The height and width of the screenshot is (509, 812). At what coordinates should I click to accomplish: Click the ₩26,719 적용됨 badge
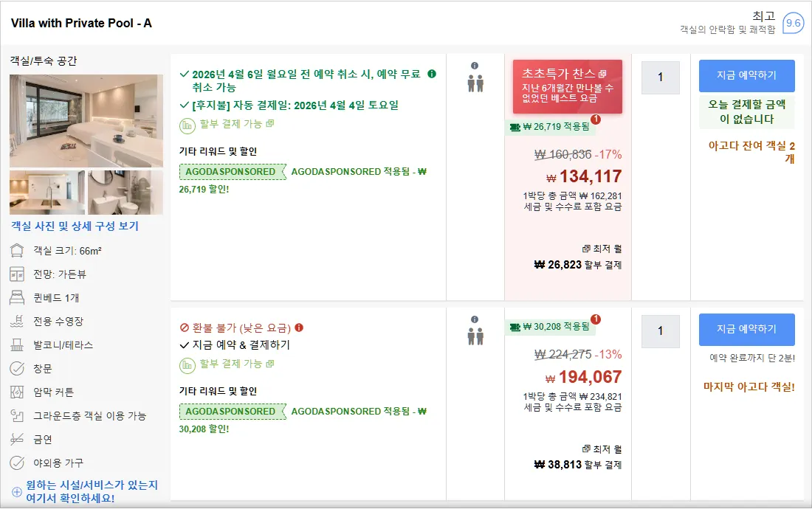tap(550, 127)
